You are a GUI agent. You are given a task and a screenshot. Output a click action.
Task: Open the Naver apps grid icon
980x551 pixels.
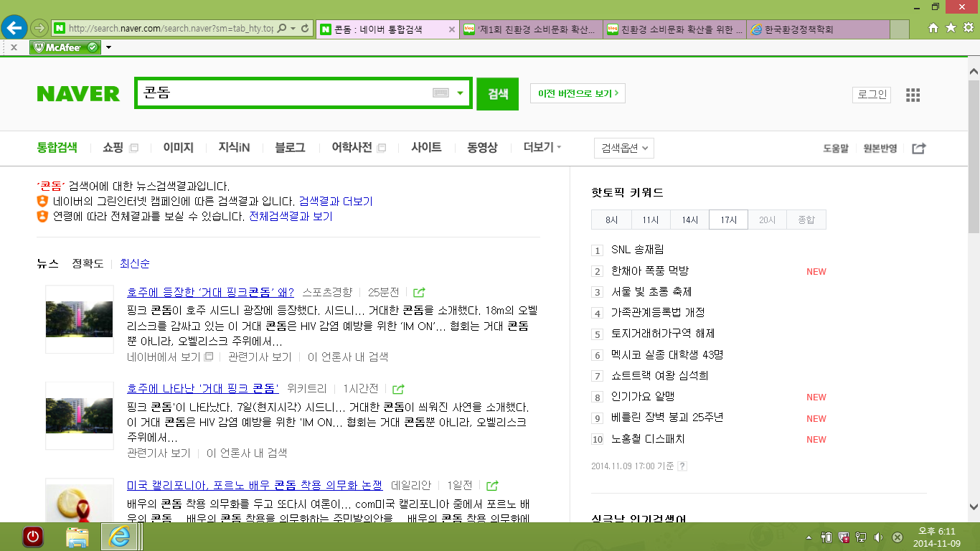pyautogui.click(x=913, y=95)
